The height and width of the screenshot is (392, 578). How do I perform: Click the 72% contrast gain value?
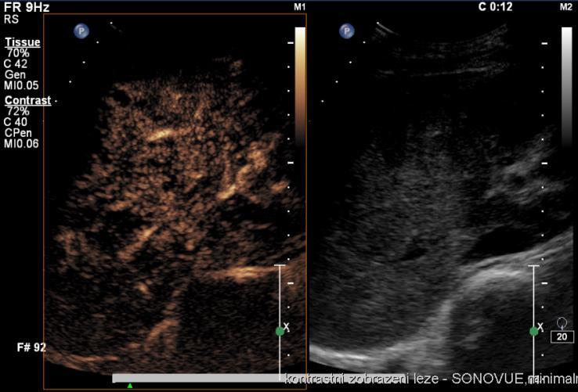click(x=18, y=111)
